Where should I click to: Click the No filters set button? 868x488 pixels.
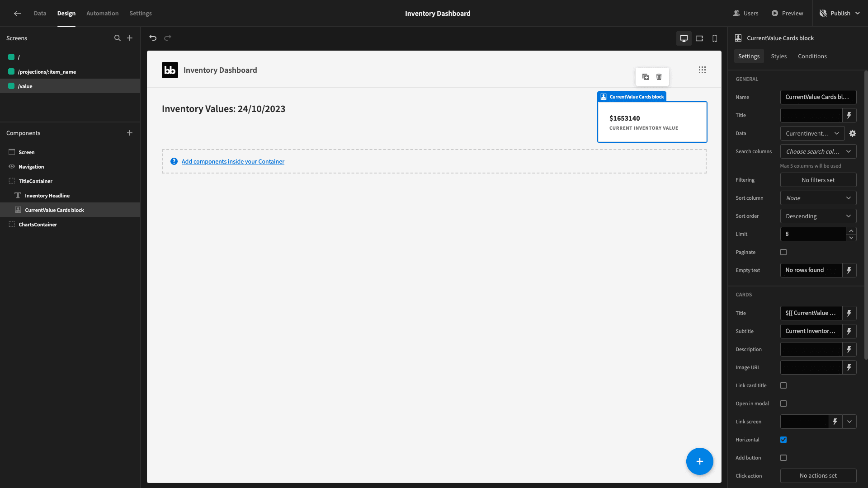[818, 180]
